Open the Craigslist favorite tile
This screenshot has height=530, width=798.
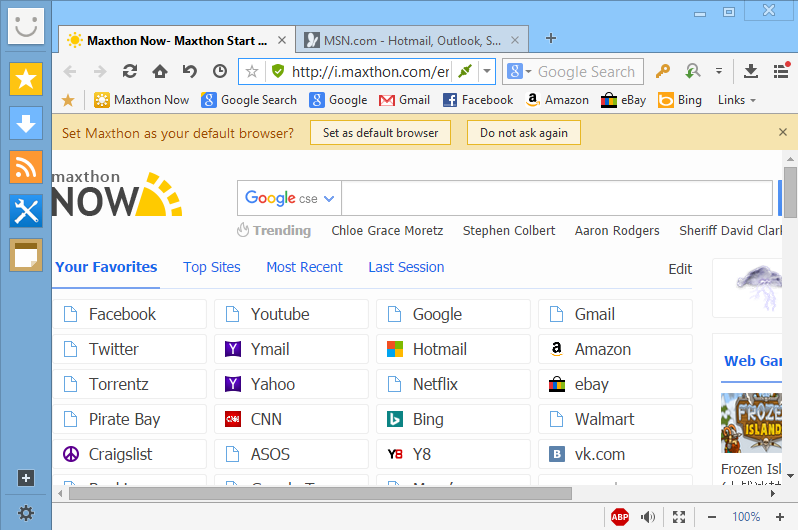pos(129,454)
